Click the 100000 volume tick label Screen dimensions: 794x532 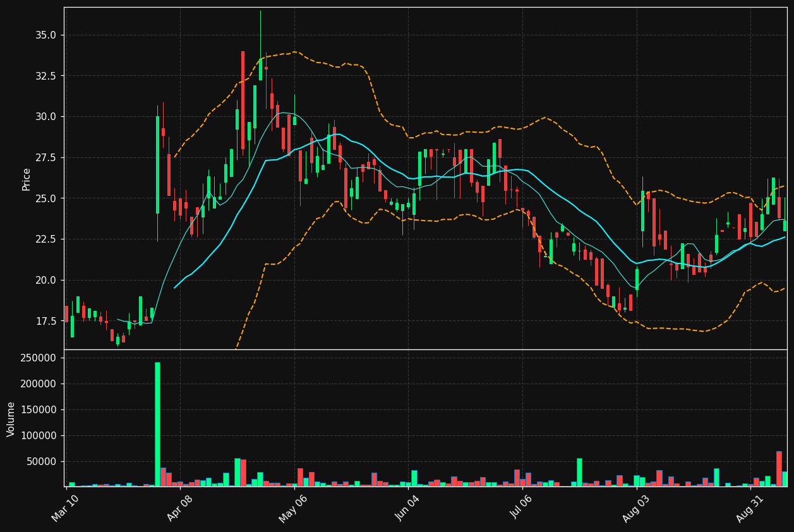(39, 436)
